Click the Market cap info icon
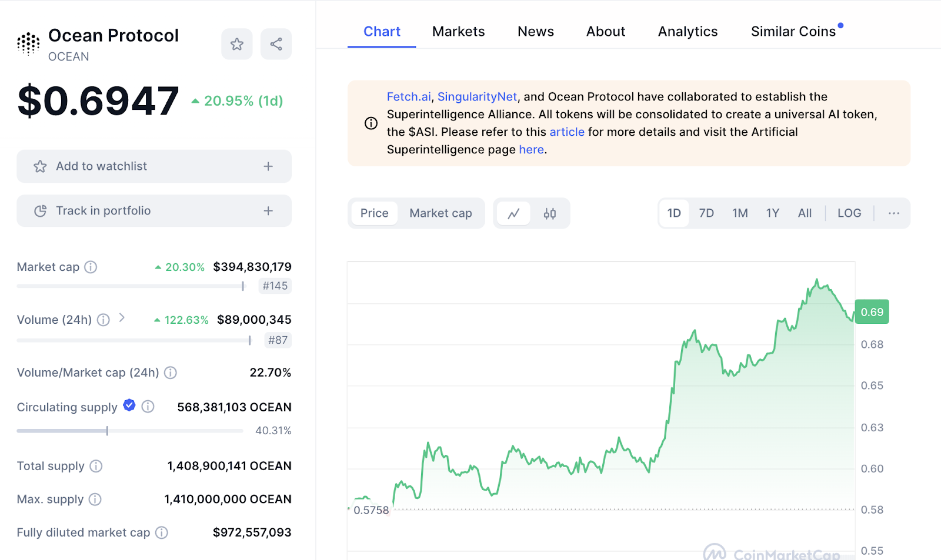 pos(91,267)
